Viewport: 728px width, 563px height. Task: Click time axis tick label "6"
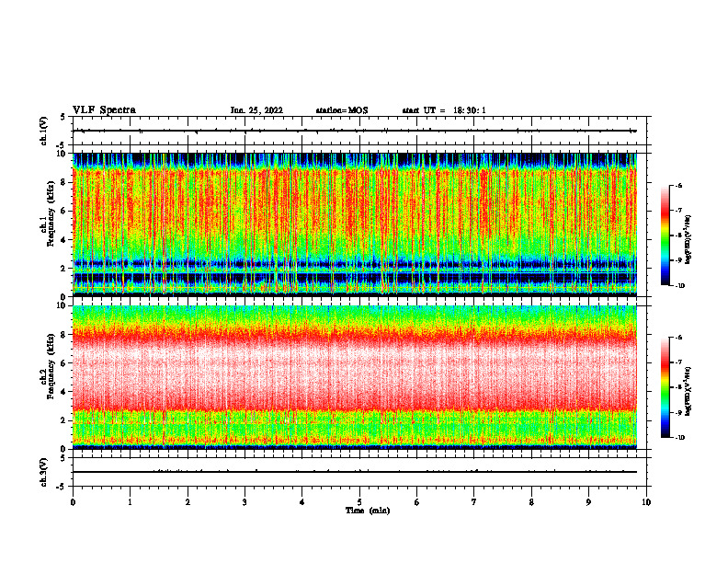point(417,502)
